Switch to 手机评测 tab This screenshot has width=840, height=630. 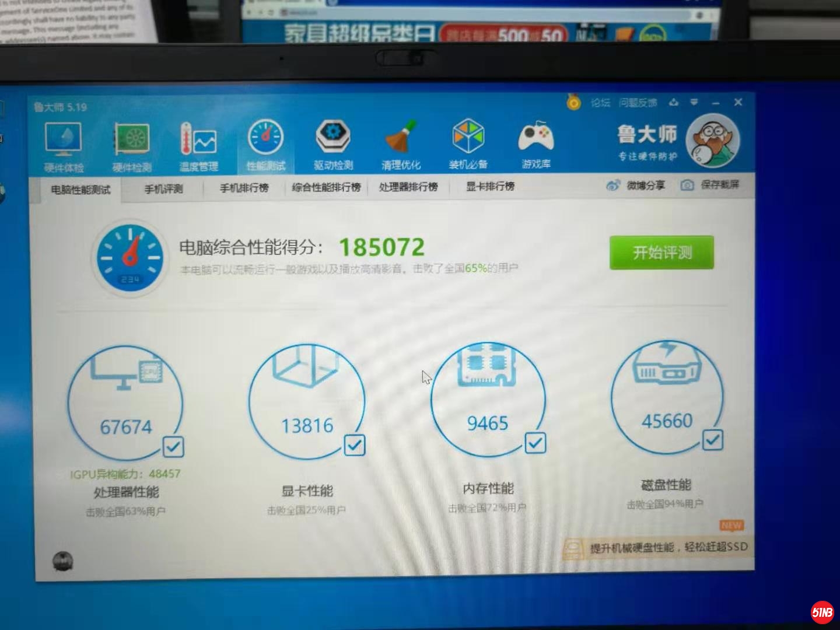point(163,189)
